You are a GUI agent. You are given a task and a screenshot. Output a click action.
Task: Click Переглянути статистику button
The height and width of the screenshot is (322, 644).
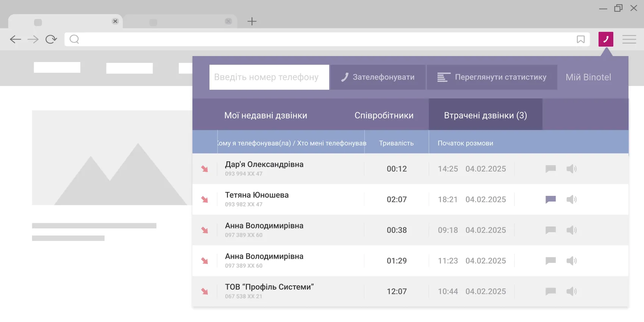point(492,77)
